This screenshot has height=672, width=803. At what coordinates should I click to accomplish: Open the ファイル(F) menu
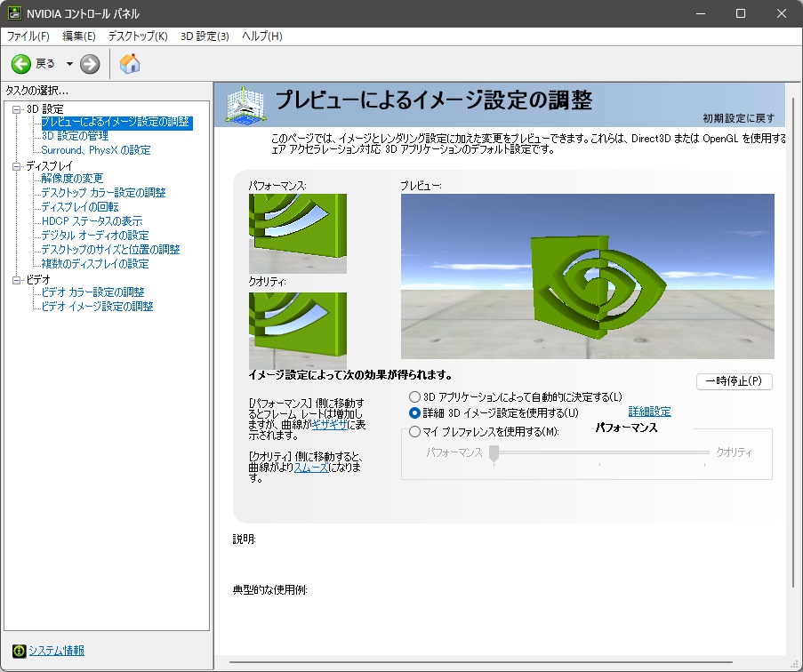(28, 36)
